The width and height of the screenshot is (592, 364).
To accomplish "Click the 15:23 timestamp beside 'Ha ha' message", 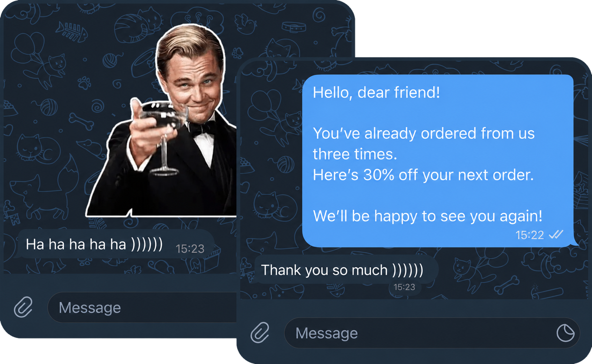I will 190,249.
